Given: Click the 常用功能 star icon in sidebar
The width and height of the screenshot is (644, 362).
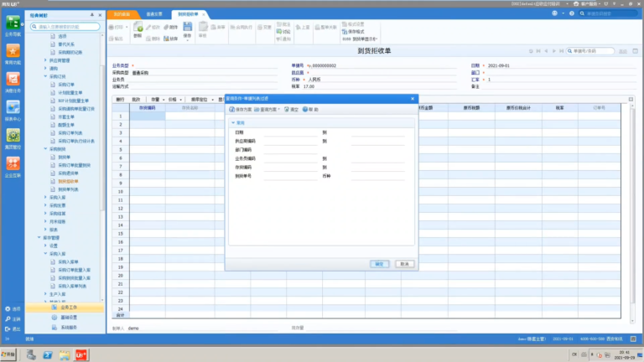Looking at the screenshot, I should pos(13,51).
